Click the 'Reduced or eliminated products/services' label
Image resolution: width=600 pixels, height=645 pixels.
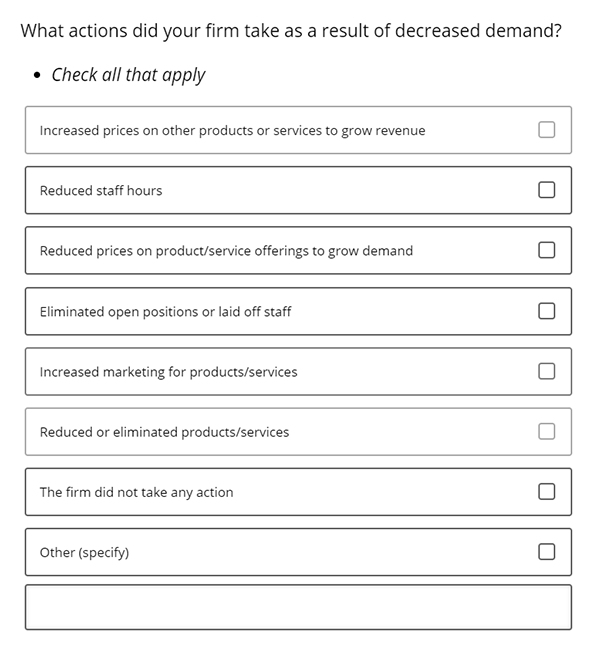pos(164,432)
